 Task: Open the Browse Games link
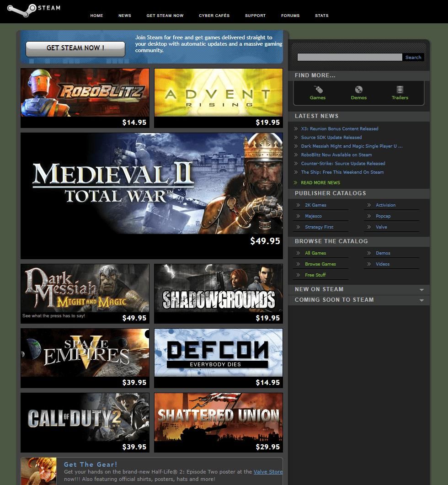point(320,264)
